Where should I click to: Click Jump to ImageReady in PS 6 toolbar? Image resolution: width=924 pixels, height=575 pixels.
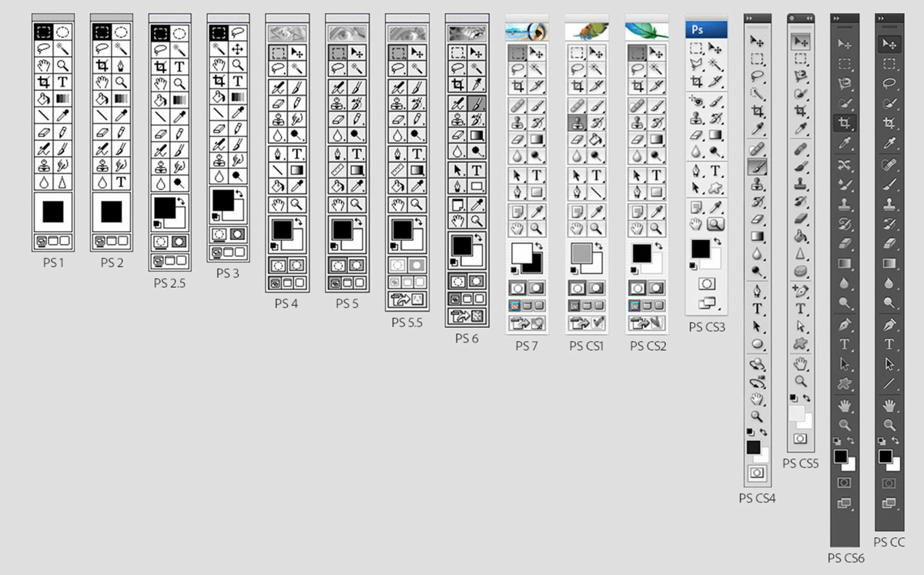[467, 316]
